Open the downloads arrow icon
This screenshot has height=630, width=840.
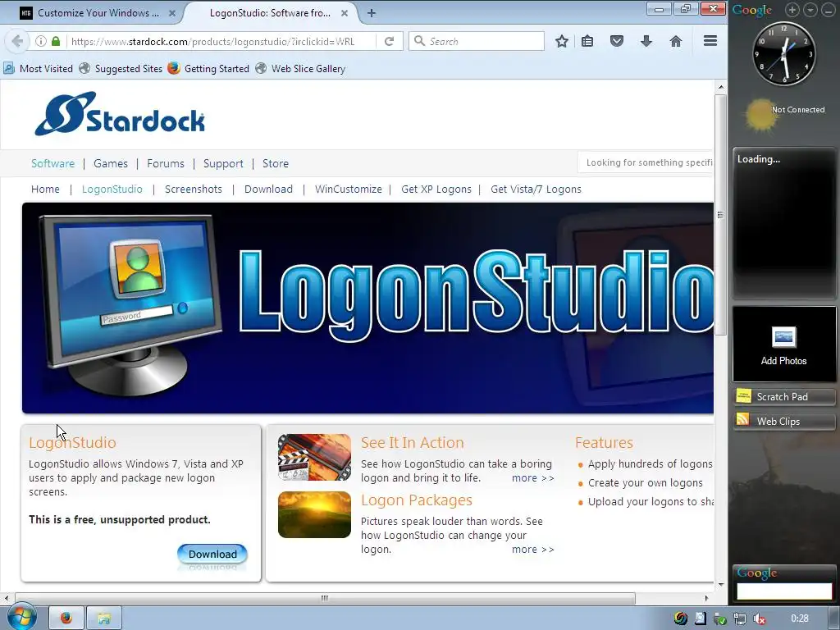646,41
